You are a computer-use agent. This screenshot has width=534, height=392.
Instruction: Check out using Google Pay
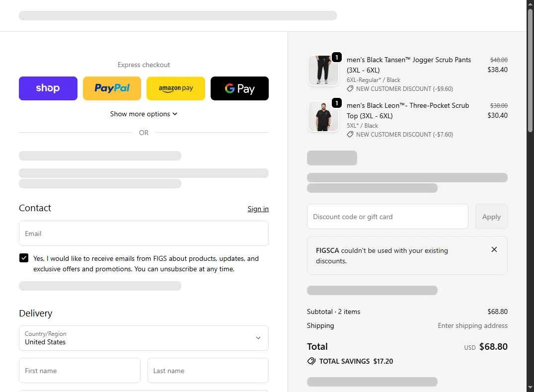(239, 88)
